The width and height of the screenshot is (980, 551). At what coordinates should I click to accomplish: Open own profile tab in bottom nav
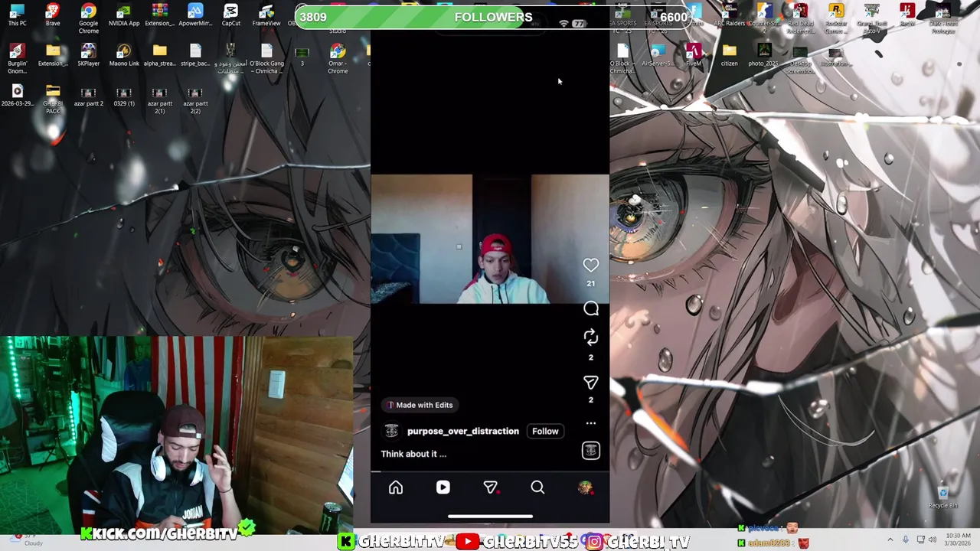585,487
